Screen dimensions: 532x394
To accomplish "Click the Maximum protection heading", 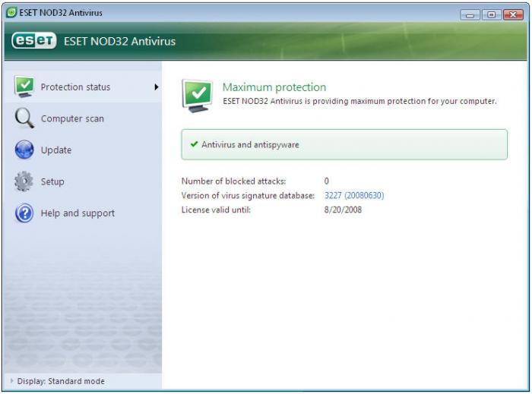I will pos(274,87).
